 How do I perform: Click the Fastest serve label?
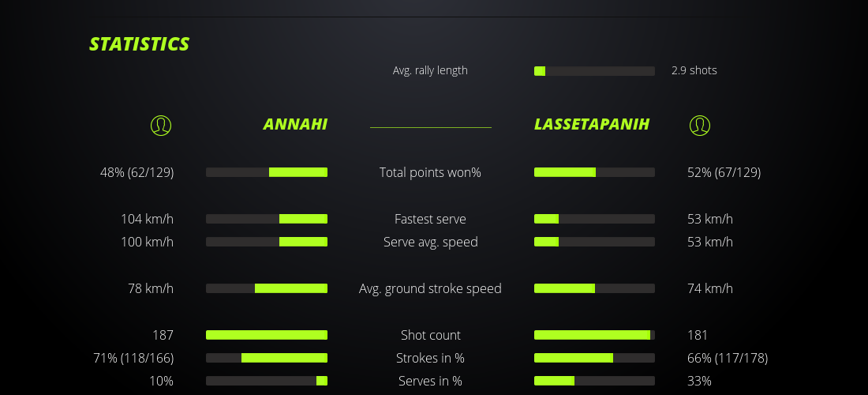[430, 219]
